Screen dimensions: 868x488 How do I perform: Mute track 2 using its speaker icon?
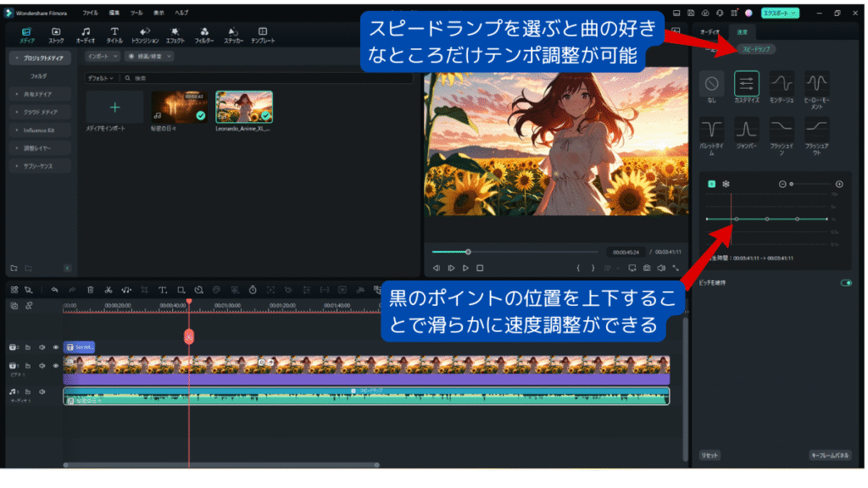(42, 347)
